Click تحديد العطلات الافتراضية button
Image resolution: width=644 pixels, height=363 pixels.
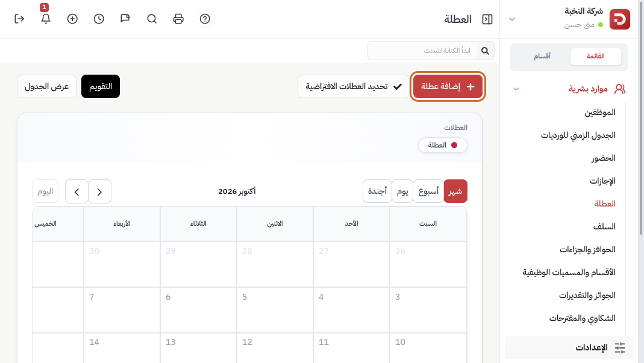pos(354,86)
